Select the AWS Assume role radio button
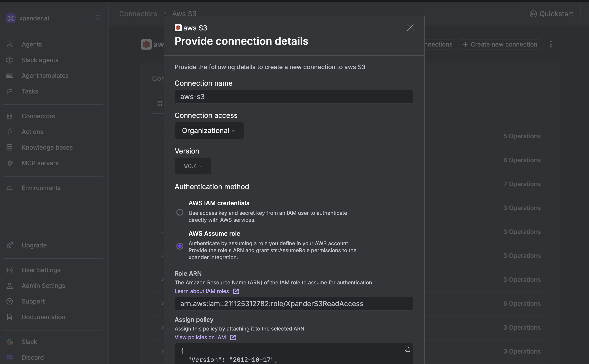 180,246
